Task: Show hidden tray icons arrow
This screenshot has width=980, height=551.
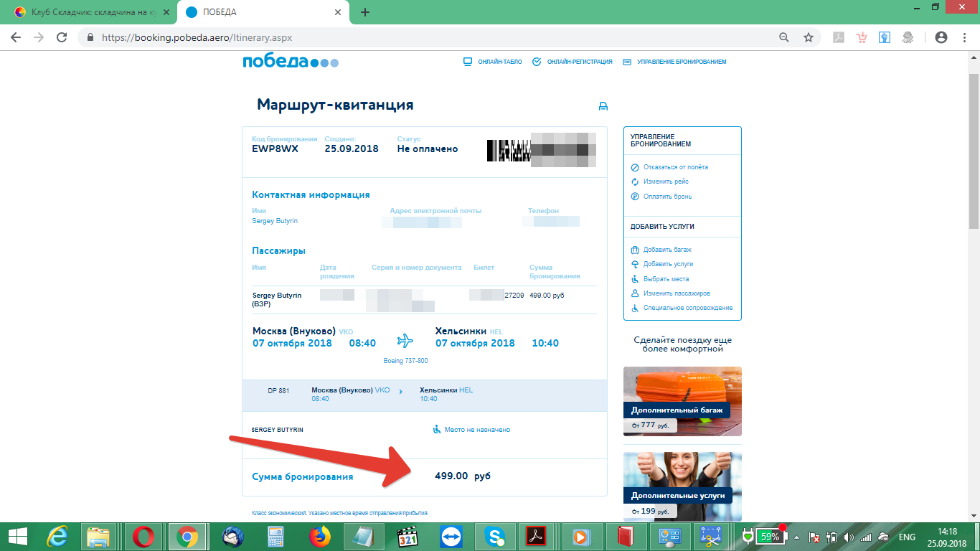Action: 796,537
